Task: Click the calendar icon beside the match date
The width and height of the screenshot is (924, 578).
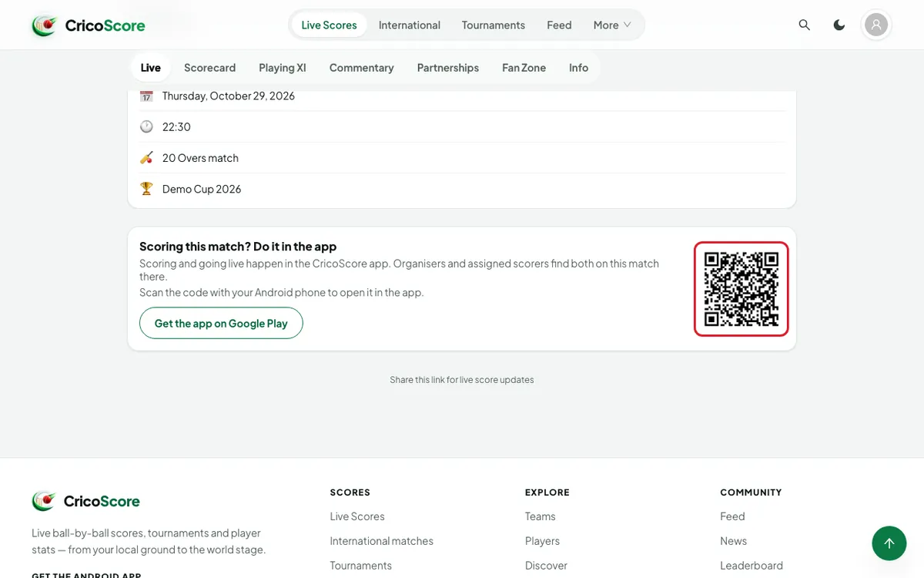Action: 146,96
